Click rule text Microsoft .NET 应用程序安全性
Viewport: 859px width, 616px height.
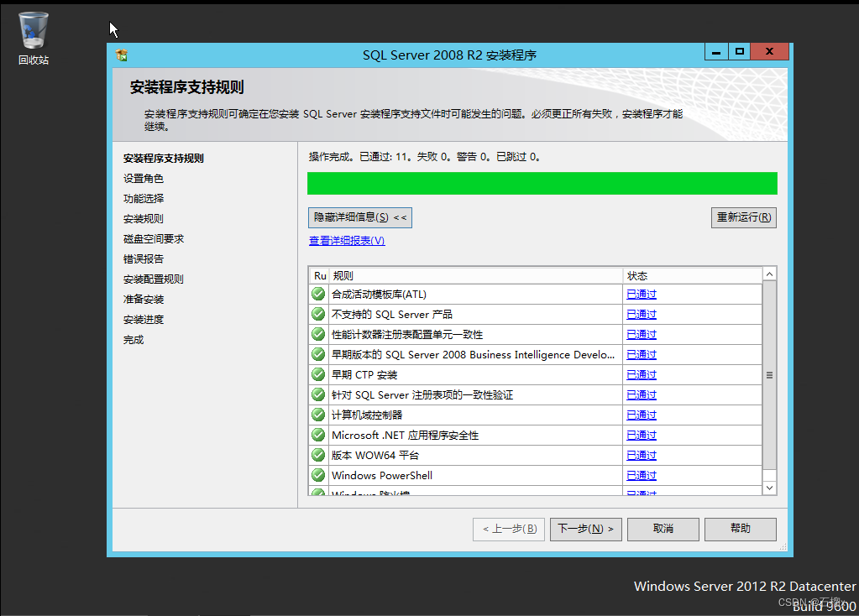click(x=405, y=435)
